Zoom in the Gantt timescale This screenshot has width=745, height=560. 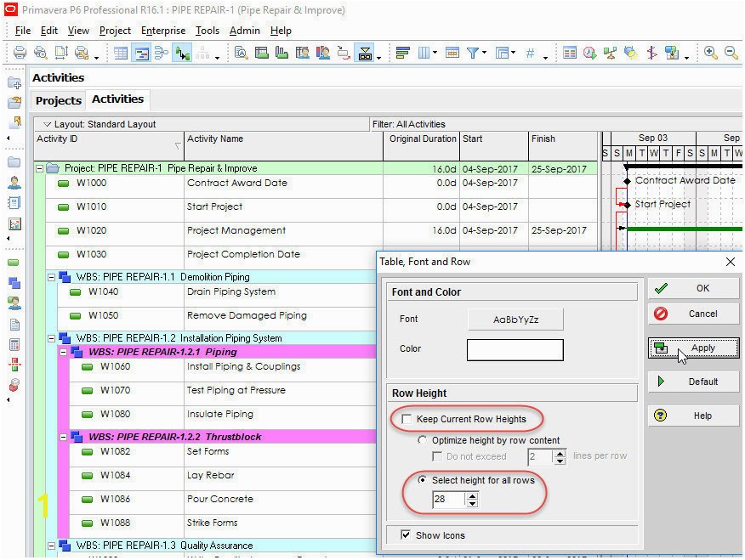[x=710, y=53]
